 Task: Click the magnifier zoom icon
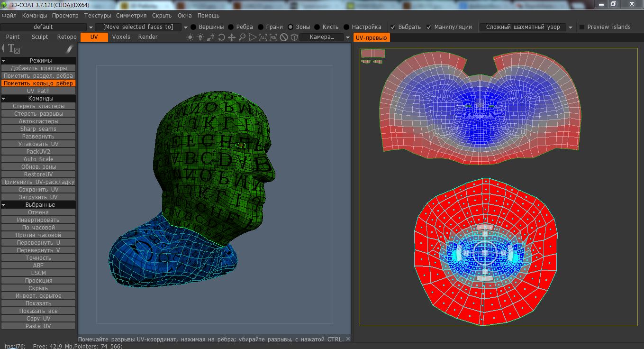[x=242, y=37]
